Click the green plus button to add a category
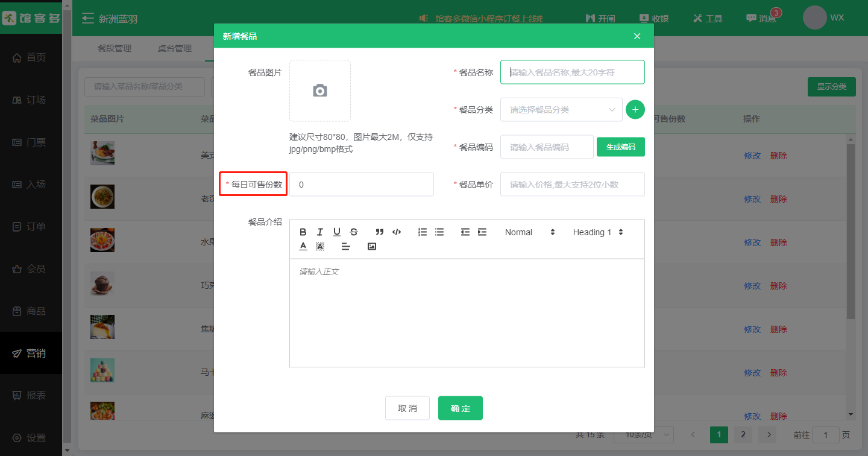Image resolution: width=868 pixels, height=456 pixels. (635, 110)
